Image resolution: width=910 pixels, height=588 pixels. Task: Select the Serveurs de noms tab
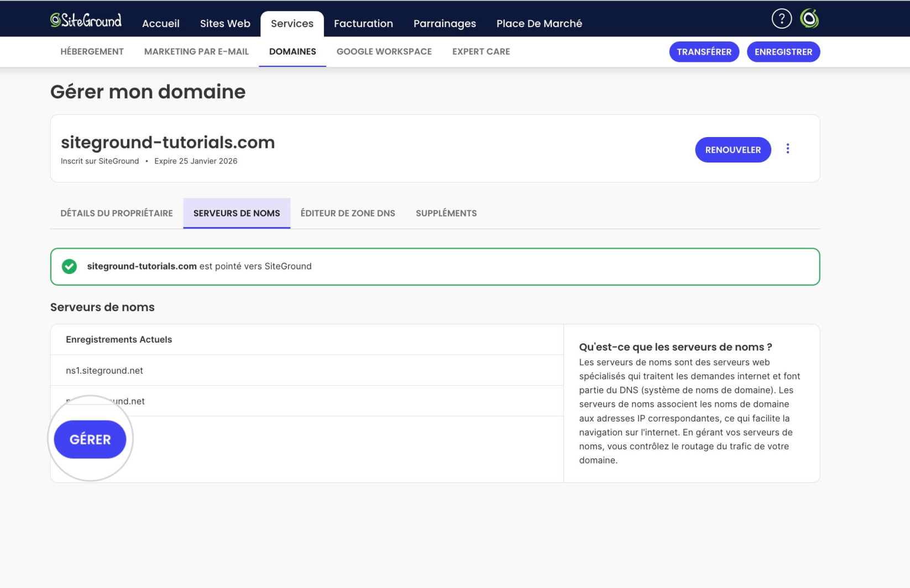237,213
